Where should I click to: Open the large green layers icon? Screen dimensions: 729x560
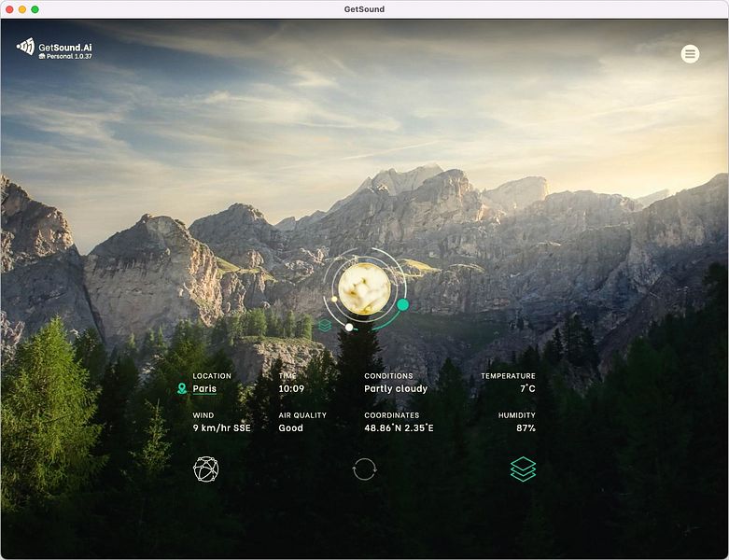523,469
